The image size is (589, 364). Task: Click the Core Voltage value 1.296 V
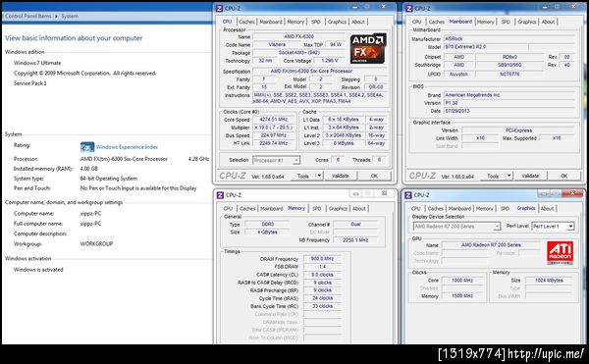(x=330, y=61)
